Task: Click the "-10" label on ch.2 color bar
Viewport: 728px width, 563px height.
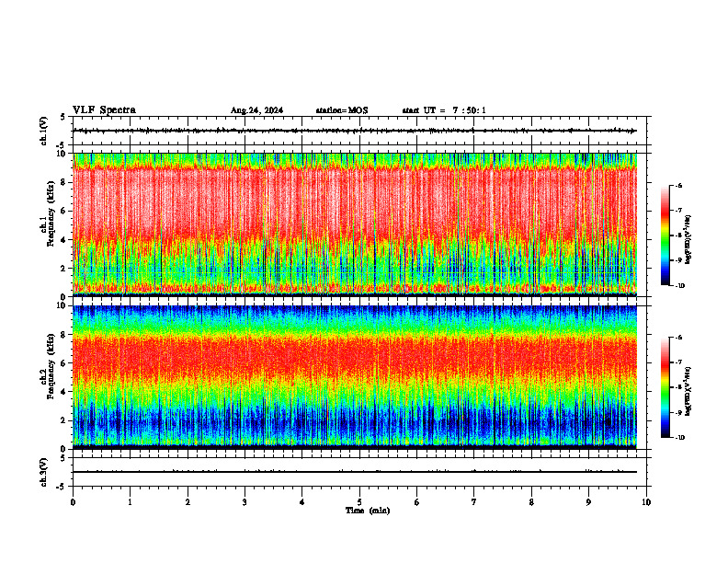Action: [x=680, y=438]
